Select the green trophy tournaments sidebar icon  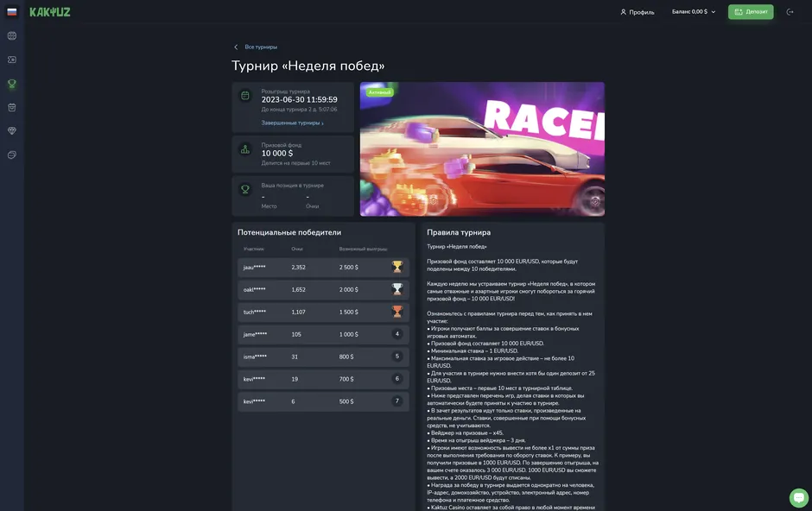click(x=12, y=83)
